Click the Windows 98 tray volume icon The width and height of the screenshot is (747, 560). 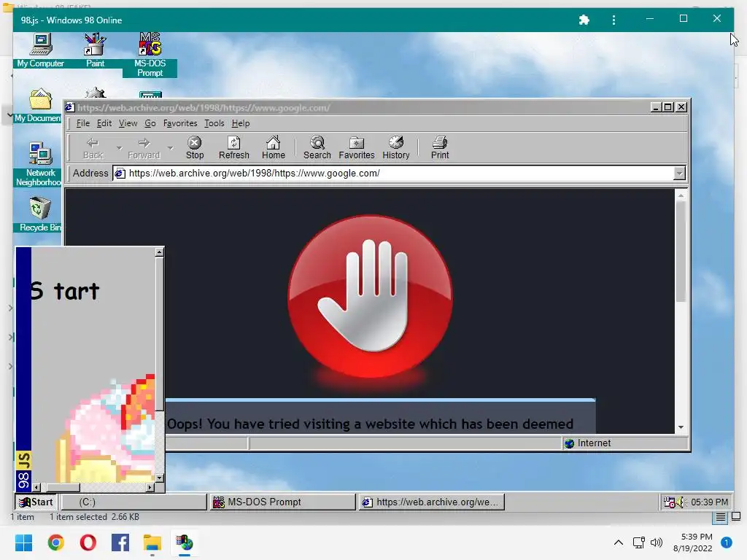click(x=681, y=502)
